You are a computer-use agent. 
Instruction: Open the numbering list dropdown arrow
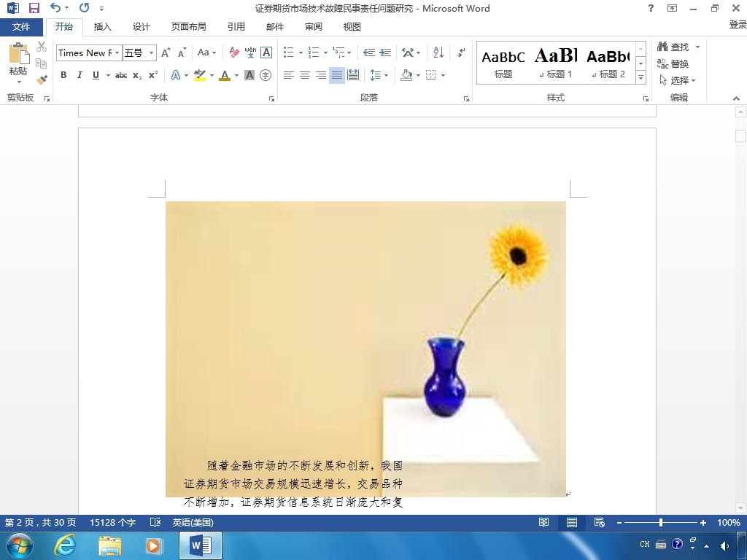point(325,52)
